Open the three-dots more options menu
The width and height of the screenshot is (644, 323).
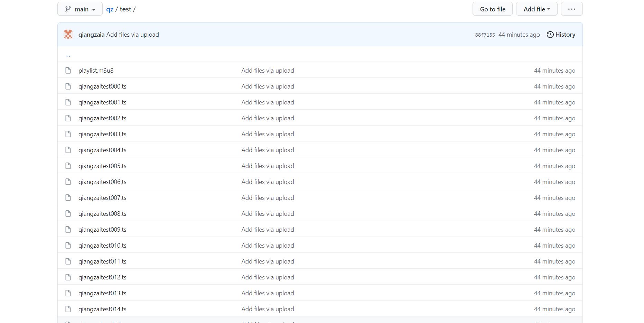[571, 9]
